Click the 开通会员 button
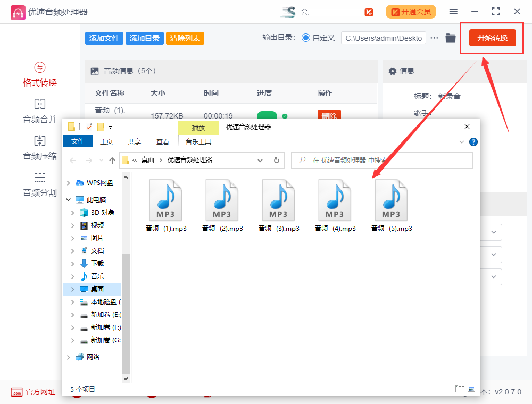The width and height of the screenshot is (532, 404). point(411,12)
